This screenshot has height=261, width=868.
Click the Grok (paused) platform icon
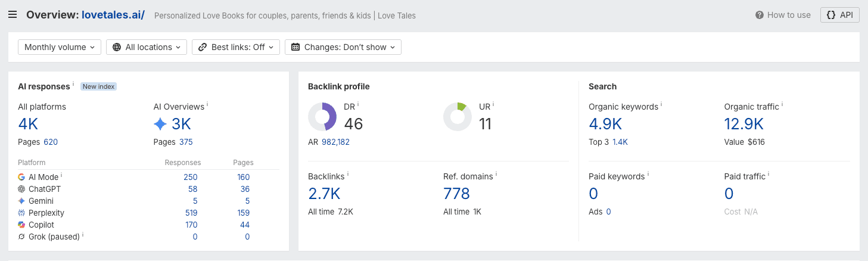pyautogui.click(x=21, y=237)
